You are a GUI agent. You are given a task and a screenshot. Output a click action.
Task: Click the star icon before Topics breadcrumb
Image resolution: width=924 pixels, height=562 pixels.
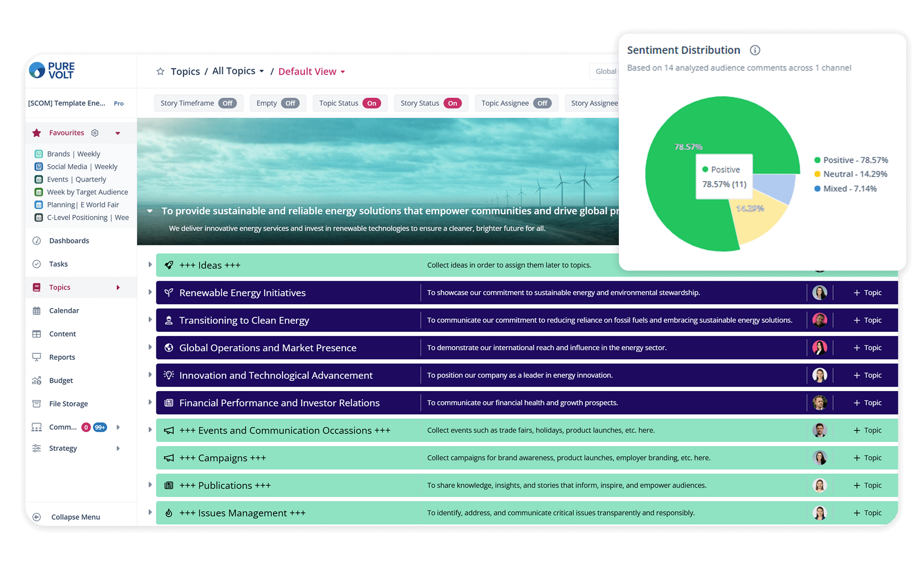(160, 71)
